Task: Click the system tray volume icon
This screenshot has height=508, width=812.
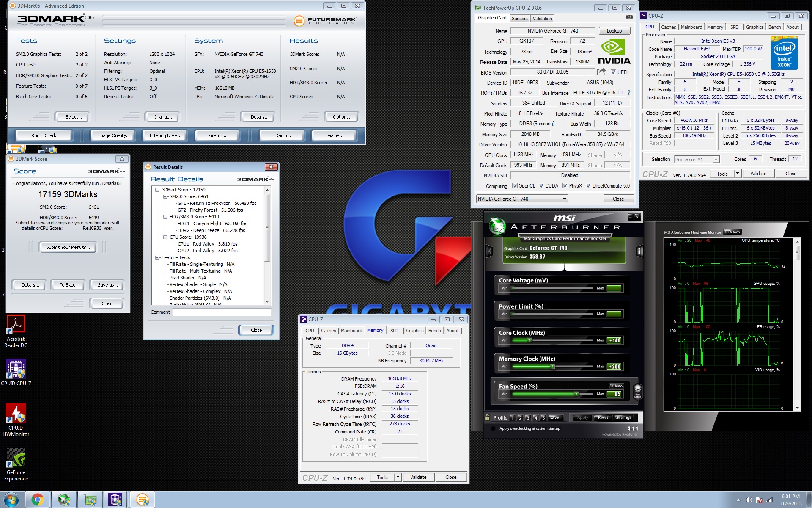Action: (x=749, y=500)
